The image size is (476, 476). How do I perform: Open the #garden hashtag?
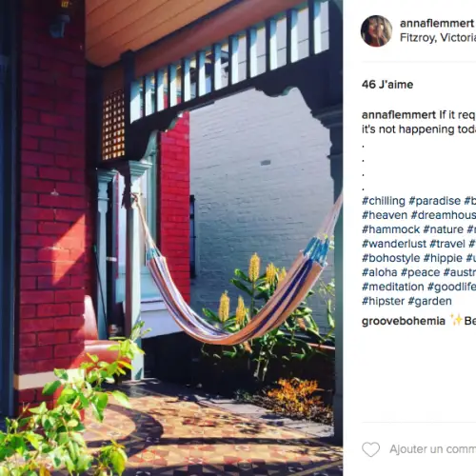coord(429,301)
